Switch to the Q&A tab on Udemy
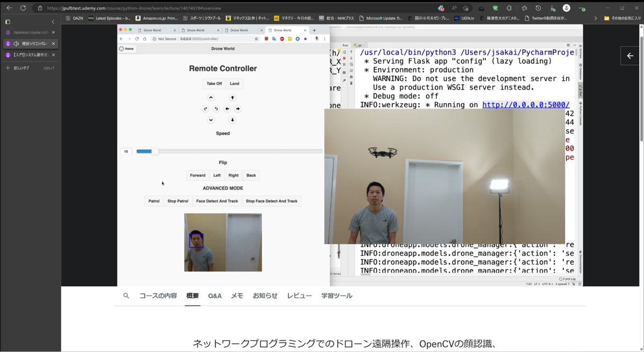This screenshot has height=352, width=644. [215, 295]
